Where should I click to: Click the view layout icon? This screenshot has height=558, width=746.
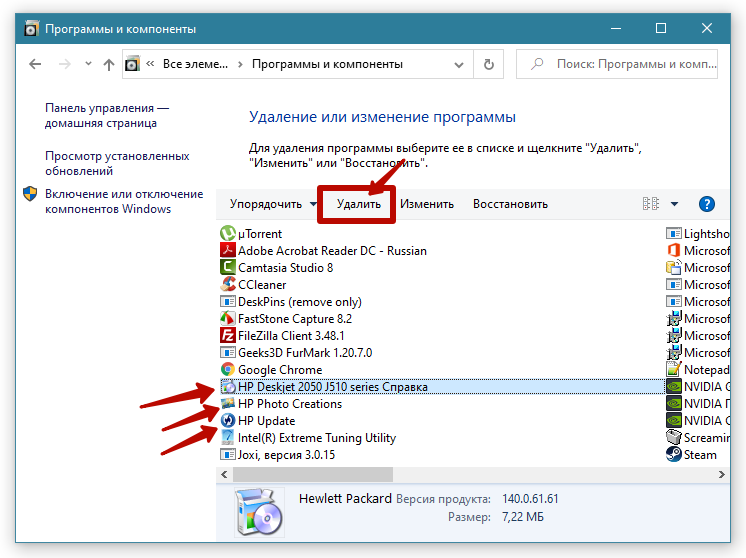pos(651,204)
